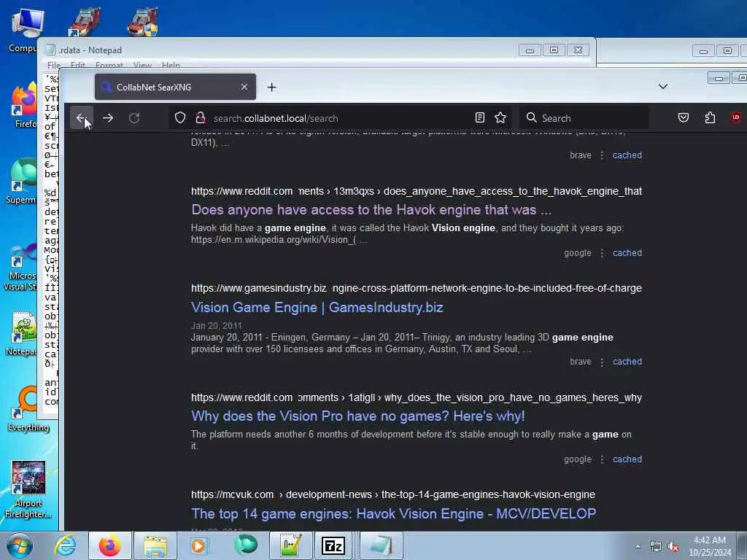Open the File menu in Notepad
The width and height of the screenshot is (747, 560).
tap(54, 65)
